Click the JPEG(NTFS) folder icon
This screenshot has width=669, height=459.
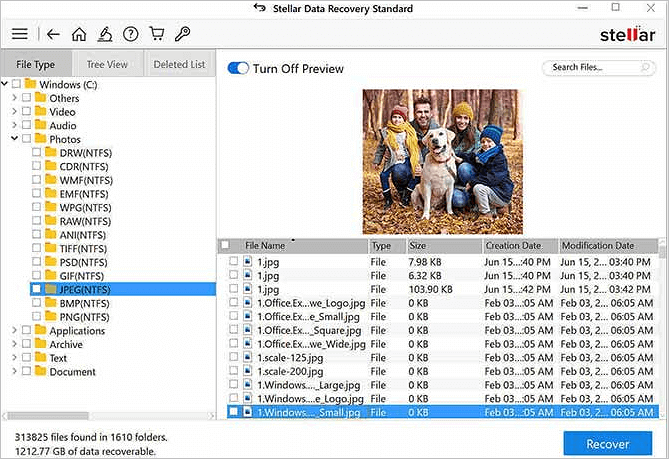click(x=51, y=289)
